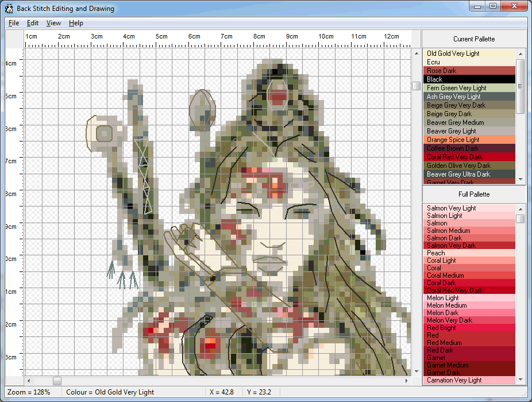Click Current Pallette scroll down arrow
Viewport: 532px width, 402px height.
pos(520,179)
